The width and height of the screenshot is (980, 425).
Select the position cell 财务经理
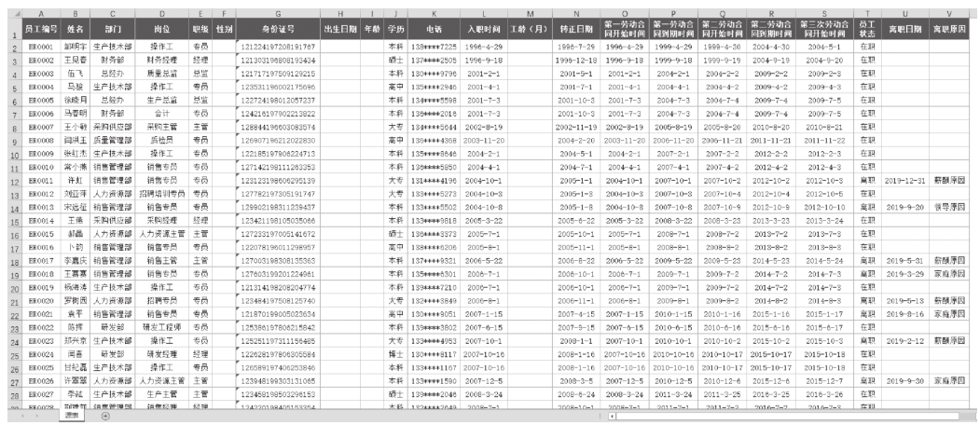click(162, 61)
